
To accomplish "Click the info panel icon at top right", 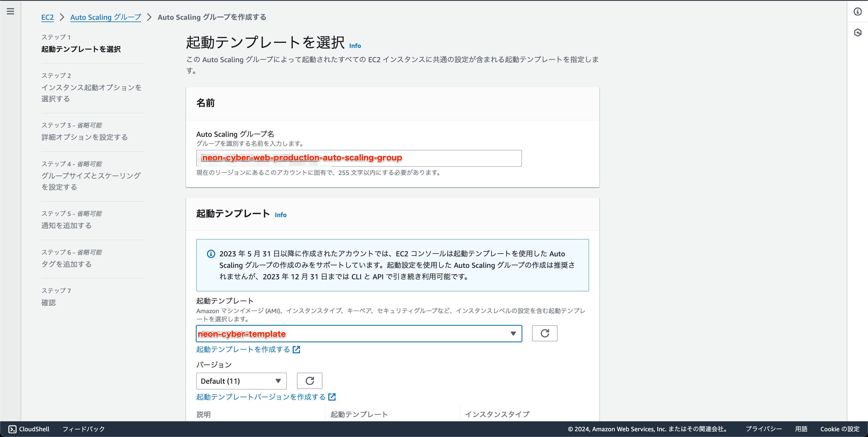I will [858, 11].
